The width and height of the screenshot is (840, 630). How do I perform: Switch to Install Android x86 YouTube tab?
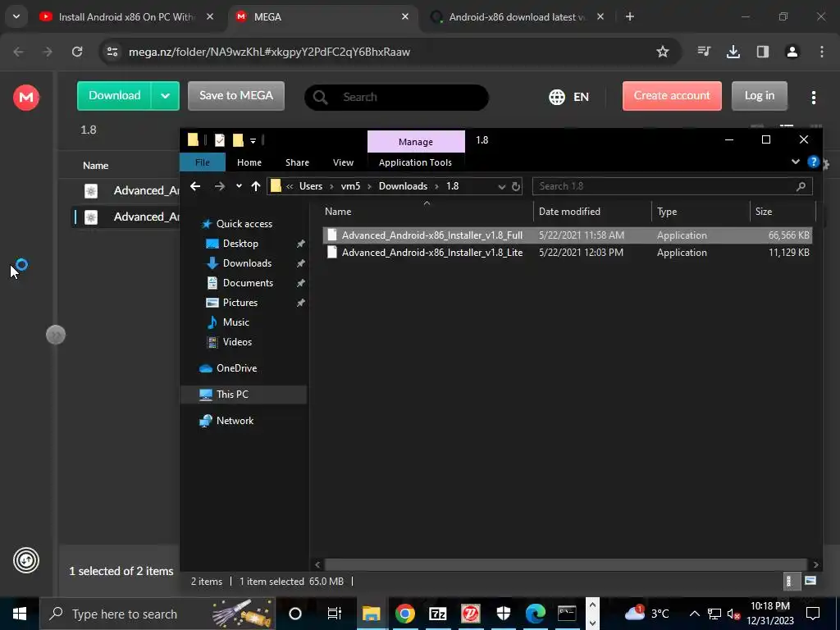pos(126,17)
